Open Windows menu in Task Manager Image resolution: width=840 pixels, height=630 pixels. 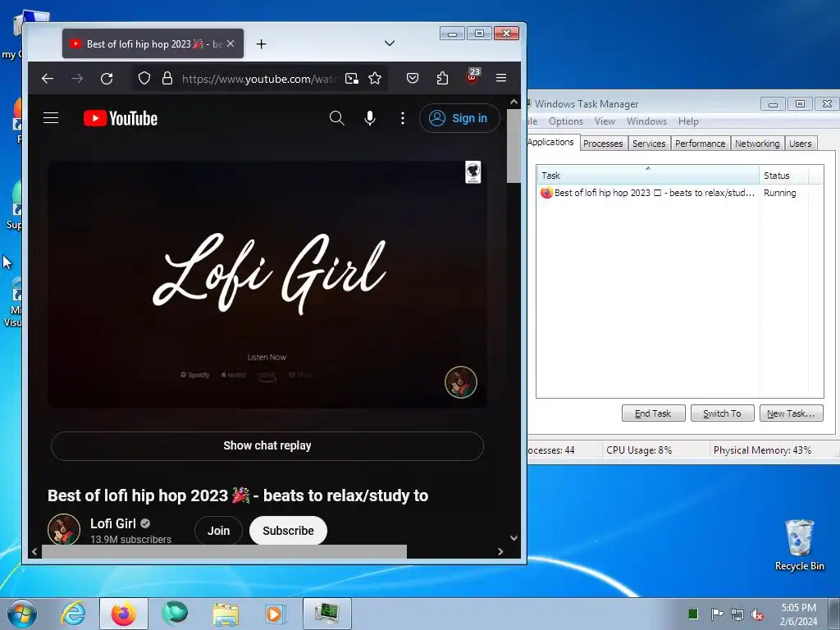(646, 121)
